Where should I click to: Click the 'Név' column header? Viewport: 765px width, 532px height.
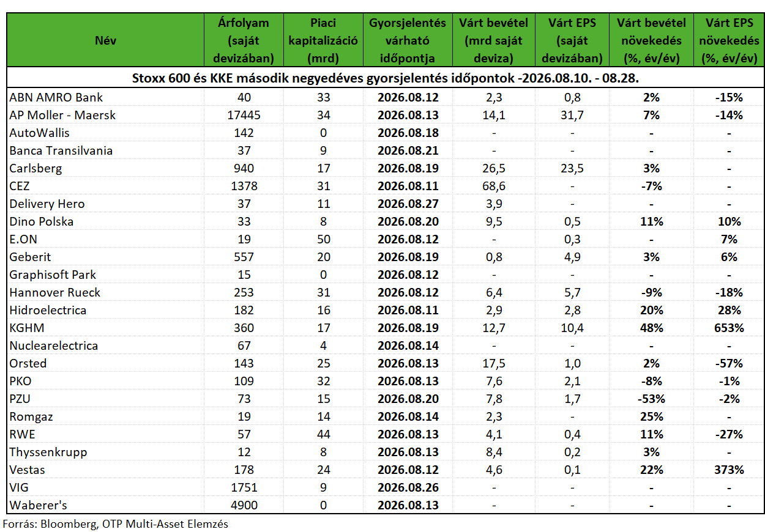[105, 40]
